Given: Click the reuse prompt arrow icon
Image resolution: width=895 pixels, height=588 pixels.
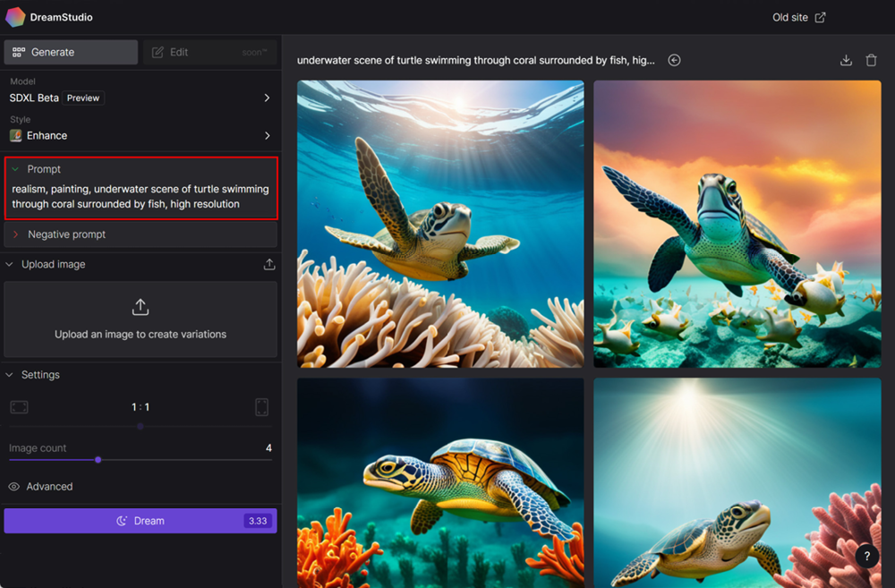Looking at the screenshot, I should 674,60.
